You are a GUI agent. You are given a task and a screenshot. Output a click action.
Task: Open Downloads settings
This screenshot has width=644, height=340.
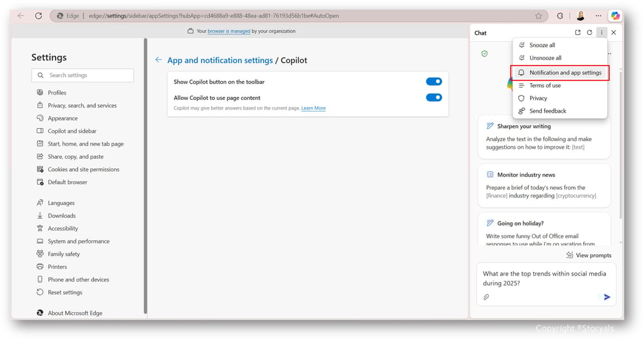(56, 216)
